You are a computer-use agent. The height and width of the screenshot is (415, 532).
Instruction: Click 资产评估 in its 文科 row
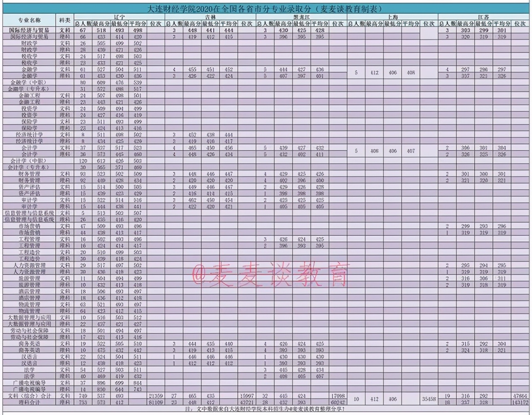pyautogui.click(x=30, y=187)
